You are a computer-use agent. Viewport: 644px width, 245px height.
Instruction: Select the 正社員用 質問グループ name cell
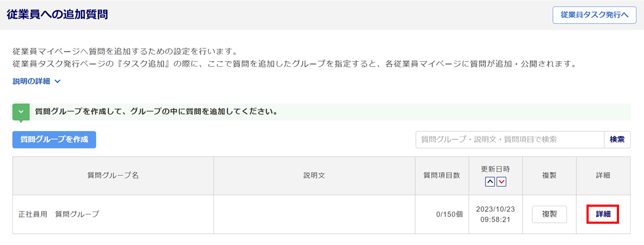coord(59,214)
